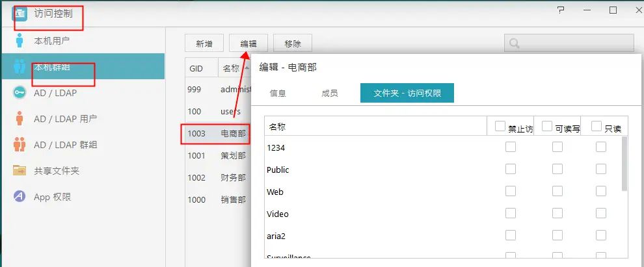Screen dimensions: 644x267
Task: Check 只读 for Web folder
Action: pos(601,191)
